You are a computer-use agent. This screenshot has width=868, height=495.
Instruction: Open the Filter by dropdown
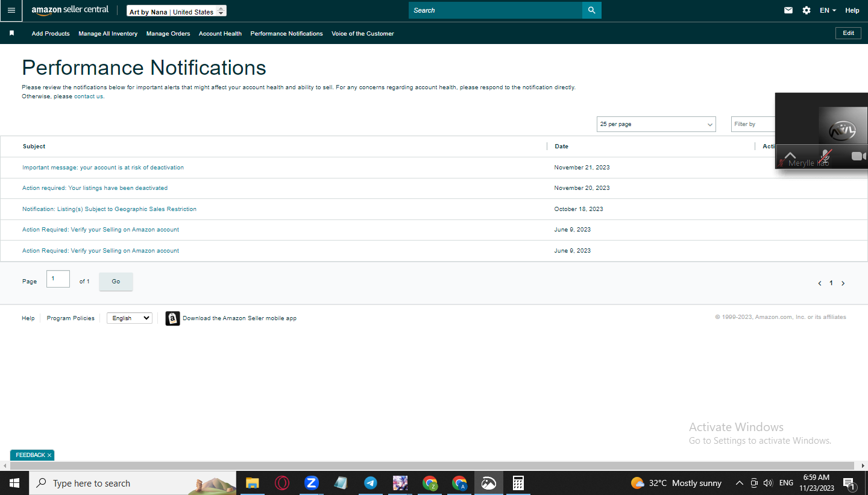(x=753, y=124)
